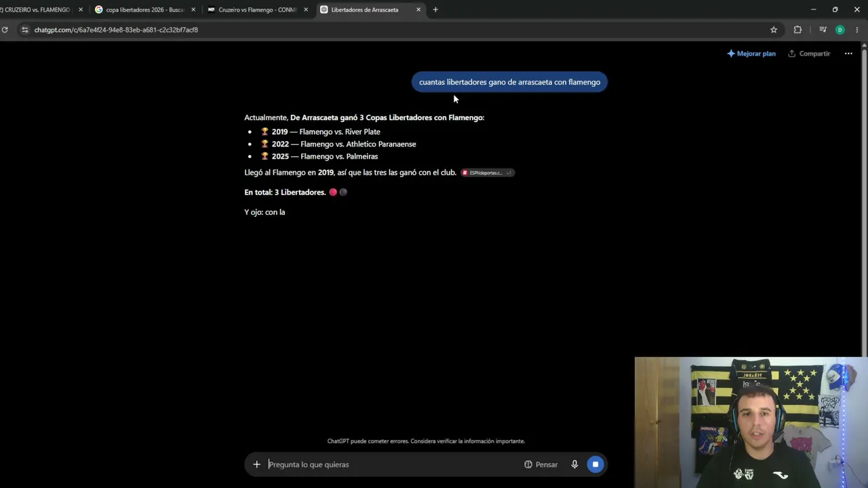Open the media controls icon in toolbar
This screenshot has width=868, height=488.
pos(823,30)
